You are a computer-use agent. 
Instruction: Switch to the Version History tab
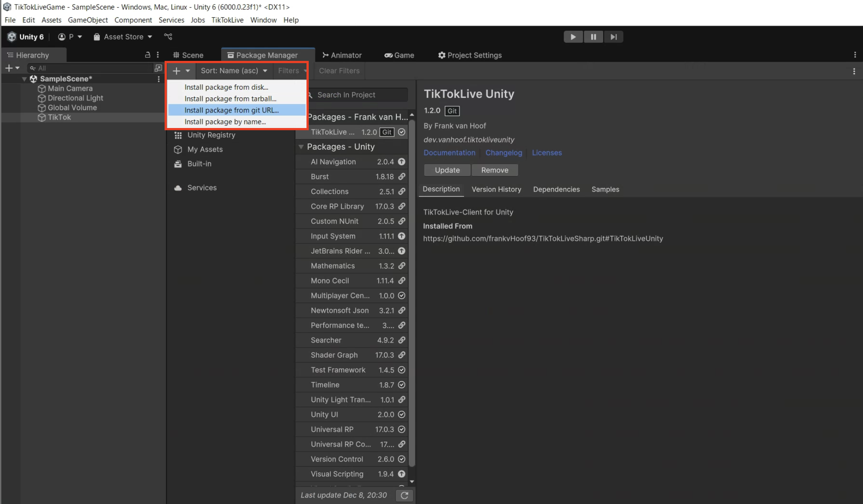(x=496, y=189)
